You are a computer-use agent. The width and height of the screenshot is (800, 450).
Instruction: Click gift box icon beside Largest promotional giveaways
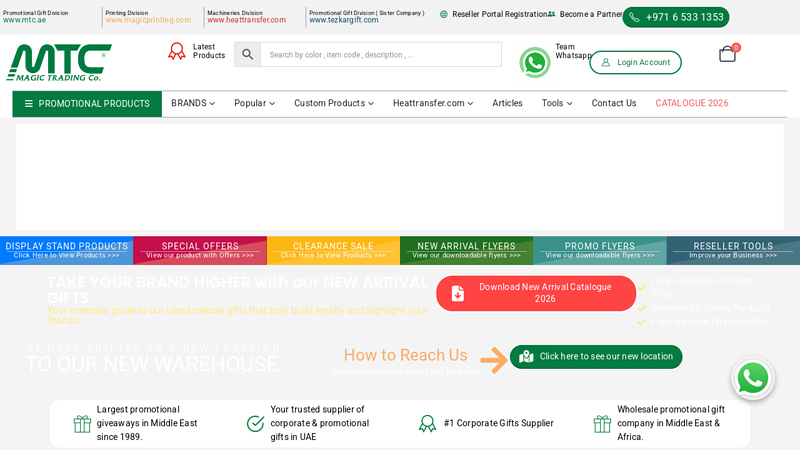click(x=82, y=423)
